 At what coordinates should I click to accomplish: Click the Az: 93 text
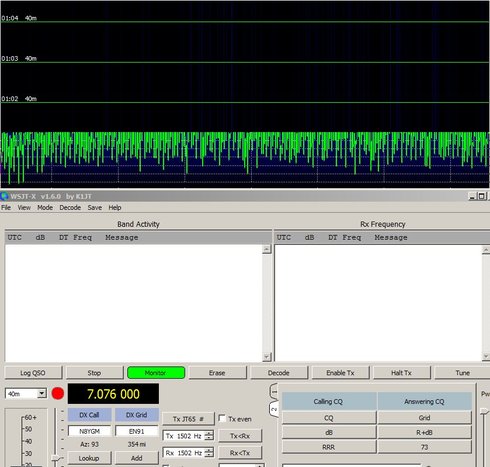[x=90, y=444]
